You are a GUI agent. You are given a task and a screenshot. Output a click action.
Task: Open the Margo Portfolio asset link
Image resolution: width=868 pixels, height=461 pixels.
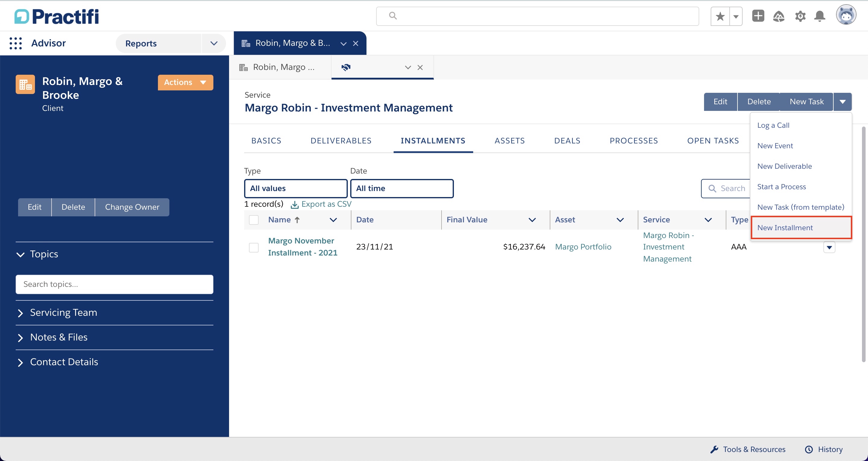[x=583, y=247]
